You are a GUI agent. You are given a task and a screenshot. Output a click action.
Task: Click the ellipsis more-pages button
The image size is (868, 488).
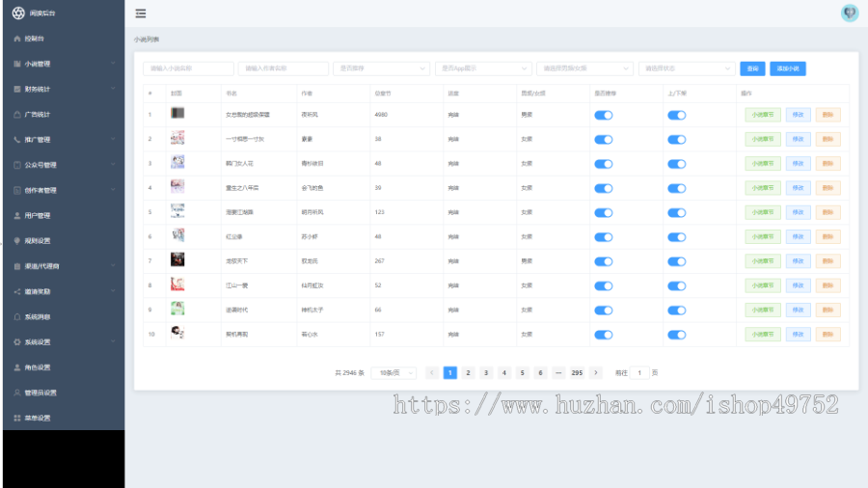click(x=558, y=373)
